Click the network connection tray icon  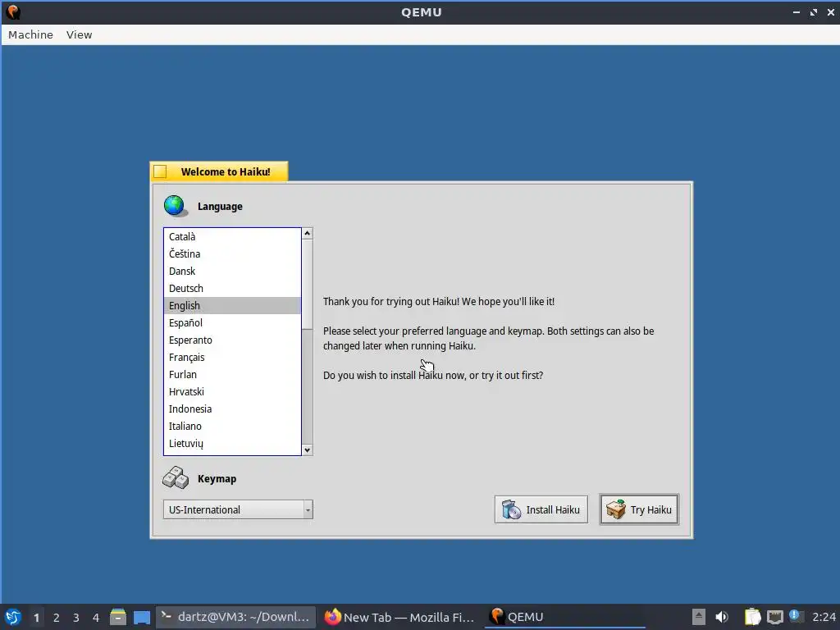[775, 617]
